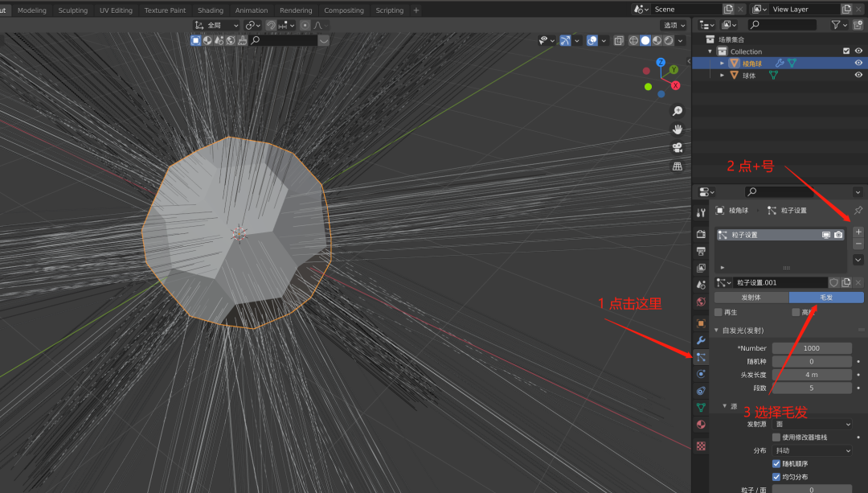
Task: Click the zoom magnifier viewport gizmo
Action: tap(677, 111)
